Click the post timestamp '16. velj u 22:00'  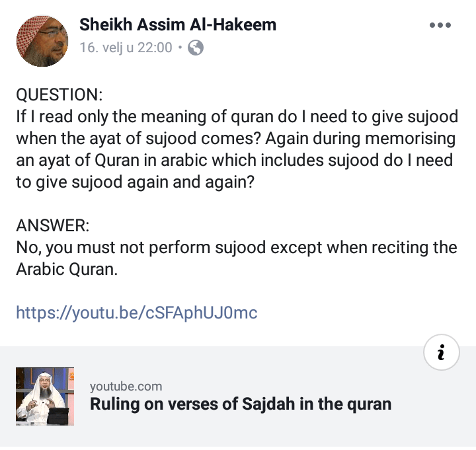(126, 48)
